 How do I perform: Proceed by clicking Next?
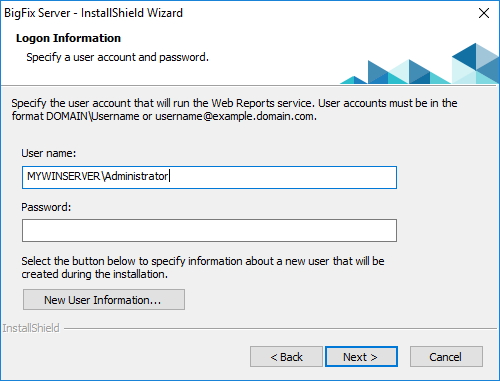[361, 357]
